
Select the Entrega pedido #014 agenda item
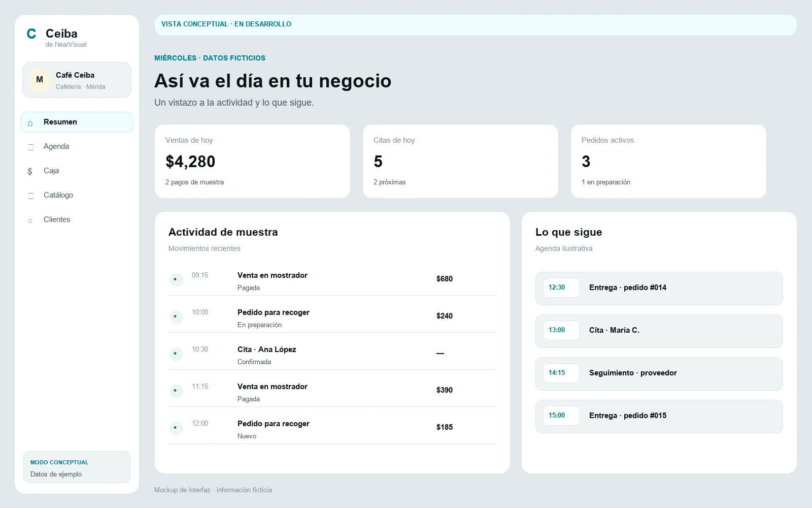(x=659, y=289)
